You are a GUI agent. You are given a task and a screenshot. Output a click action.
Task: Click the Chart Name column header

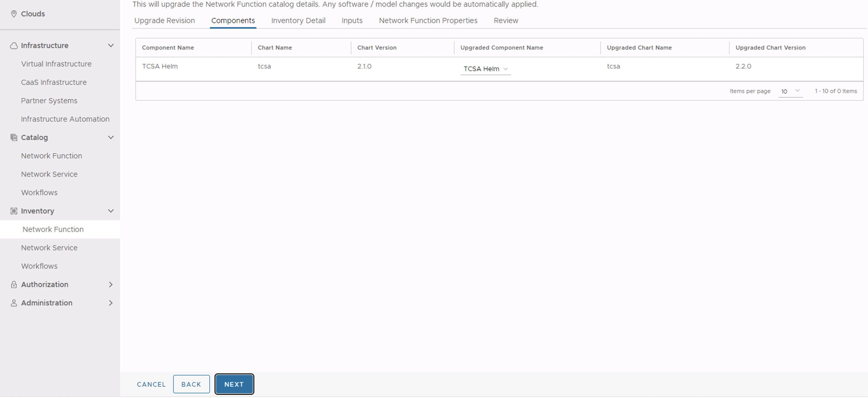tap(275, 48)
